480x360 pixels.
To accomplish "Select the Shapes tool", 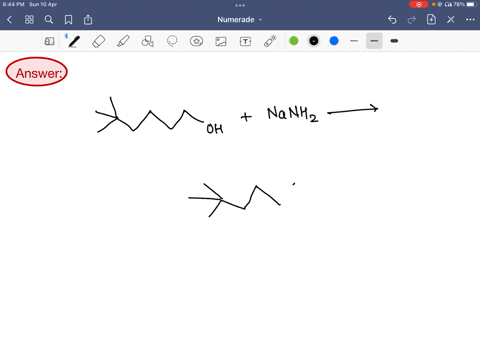I will click(148, 41).
